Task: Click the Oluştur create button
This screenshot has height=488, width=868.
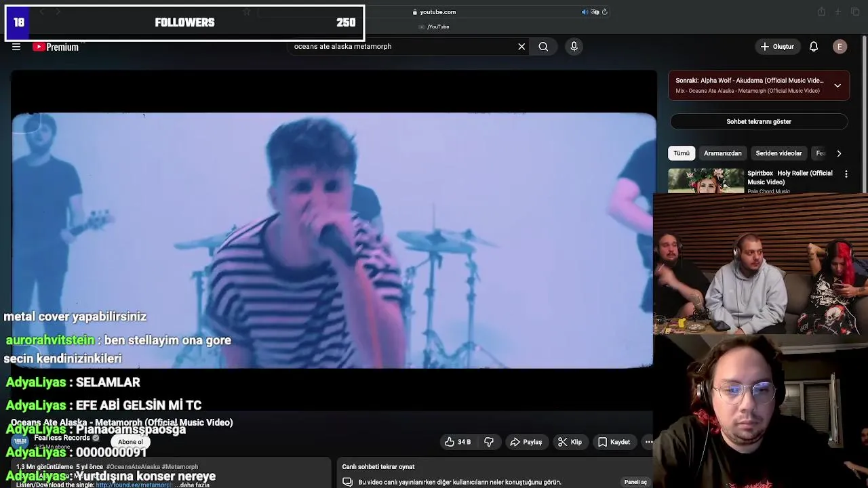Action: click(777, 47)
